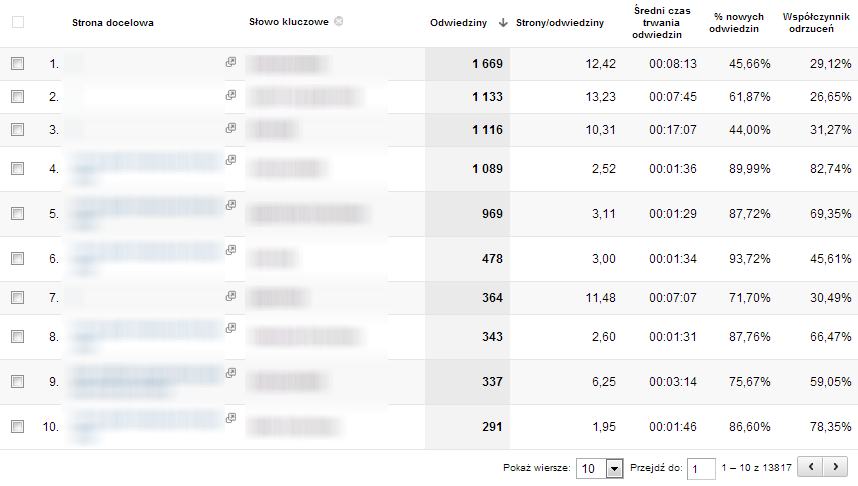Remove the Słowo kluczowe dimension

click(339, 22)
